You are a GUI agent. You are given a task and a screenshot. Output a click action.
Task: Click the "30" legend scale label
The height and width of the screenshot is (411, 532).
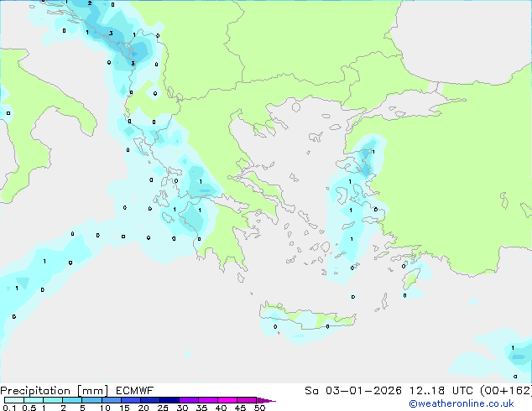pyautogui.click(x=182, y=408)
